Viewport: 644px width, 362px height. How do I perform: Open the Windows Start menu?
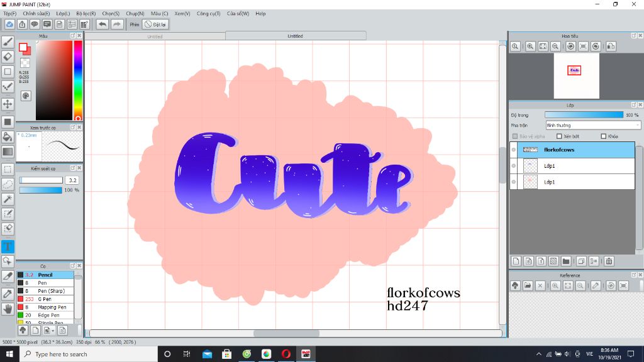pyautogui.click(x=9, y=354)
